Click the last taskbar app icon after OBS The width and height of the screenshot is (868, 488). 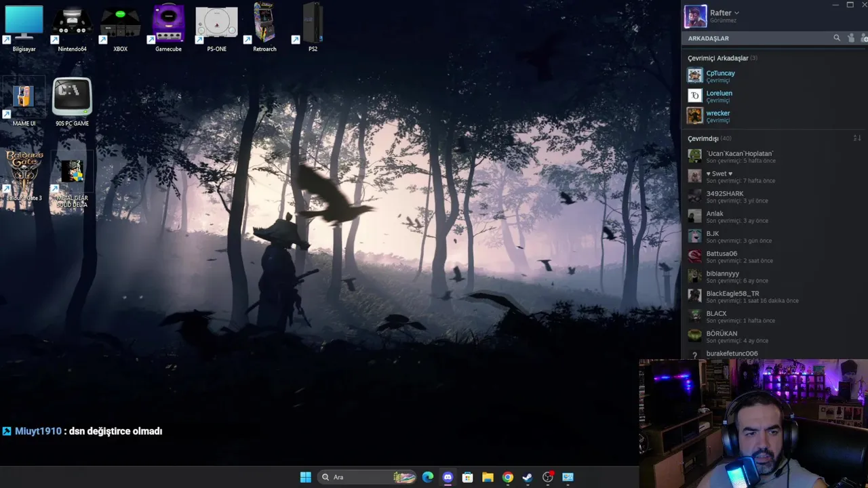click(x=568, y=477)
